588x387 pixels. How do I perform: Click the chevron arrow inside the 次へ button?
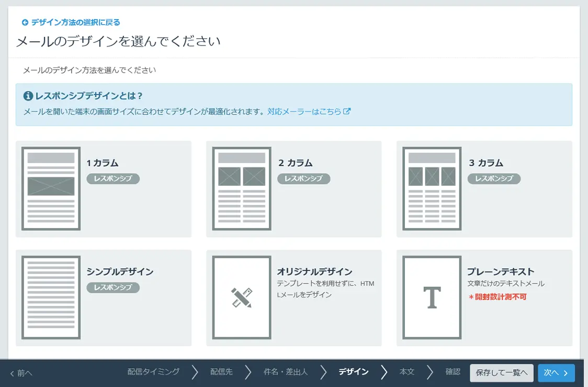[x=566, y=373]
